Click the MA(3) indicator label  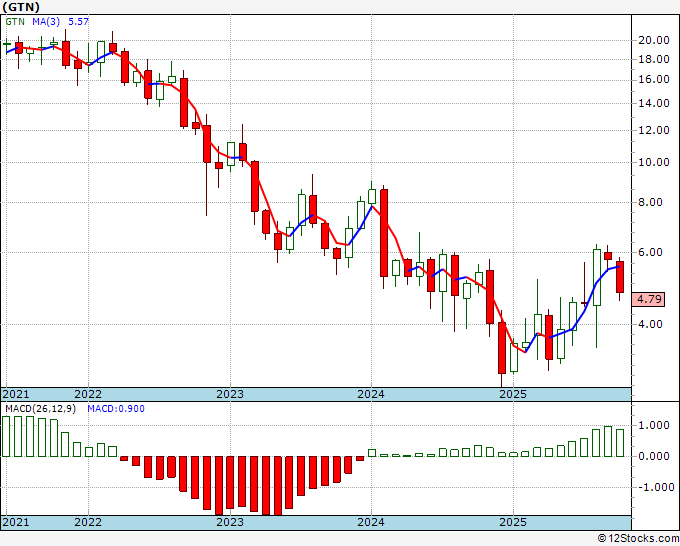[46, 21]
